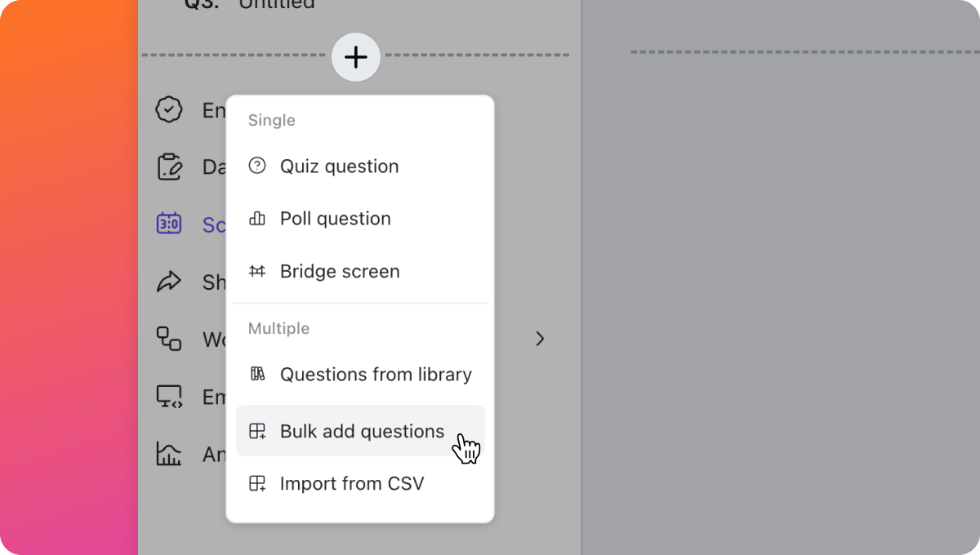Screen dimensions: 980x555
Task: Choose Import from CSV
Action: pos(360,483)
